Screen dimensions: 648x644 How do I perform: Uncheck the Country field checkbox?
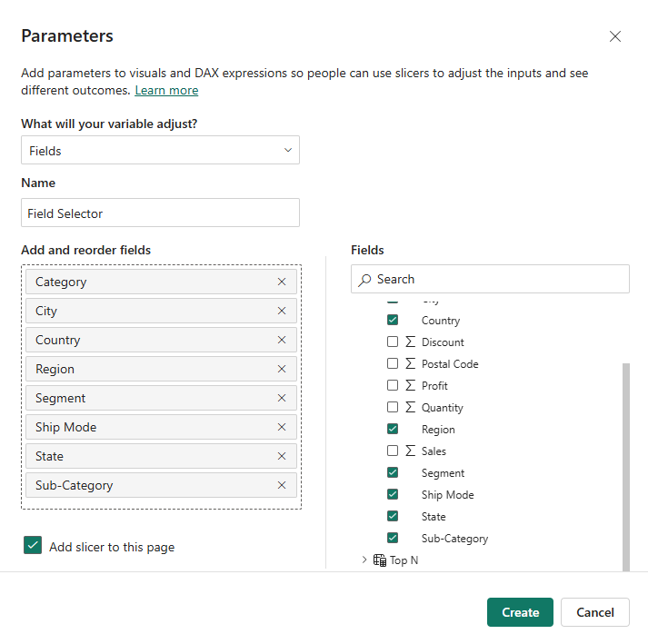(x=393, y=320)
